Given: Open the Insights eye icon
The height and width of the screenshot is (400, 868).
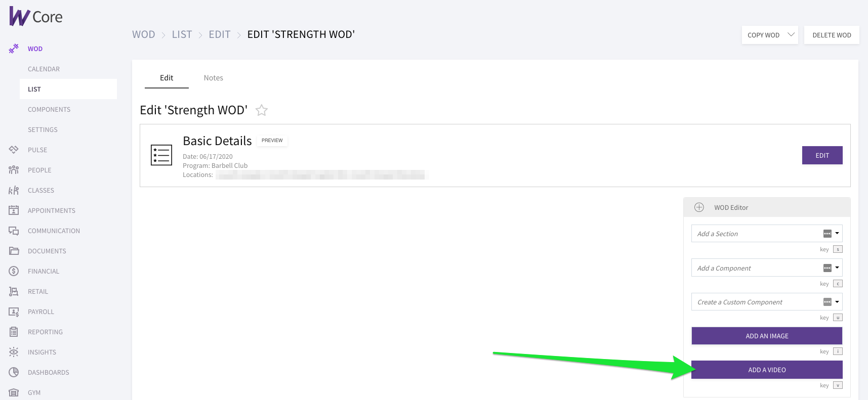Looking at the screenshot, I should pos(14,352).
